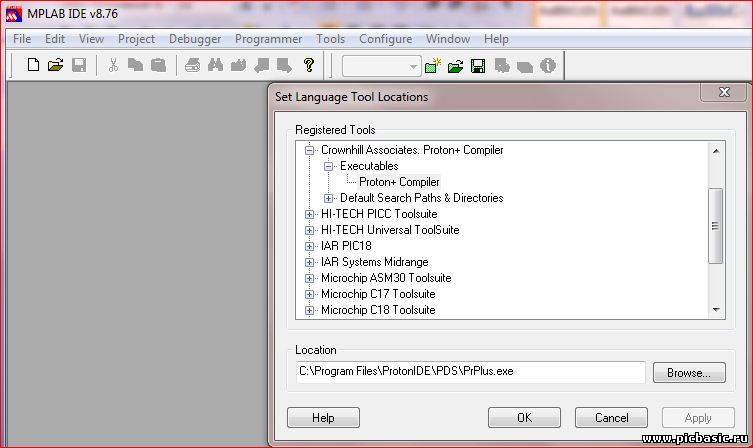753x448 pixels.
Task: Click the gray cylinder icon before the info icon
Action: (x=524, y=67)
